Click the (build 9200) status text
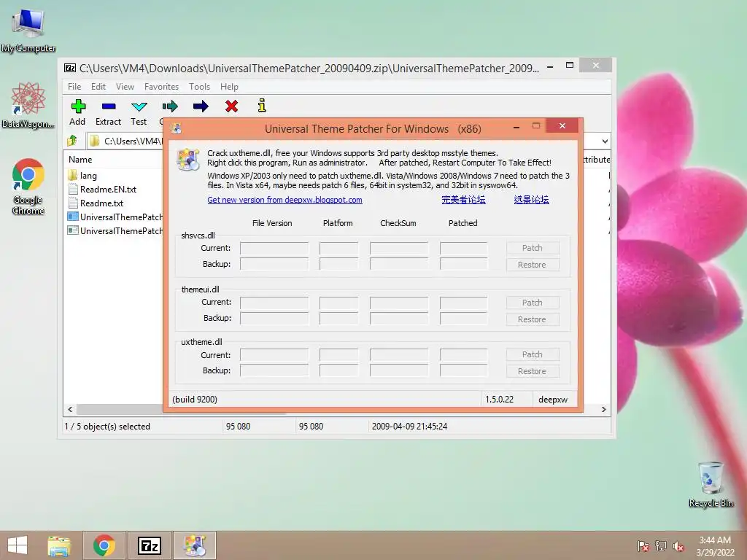 195,400
